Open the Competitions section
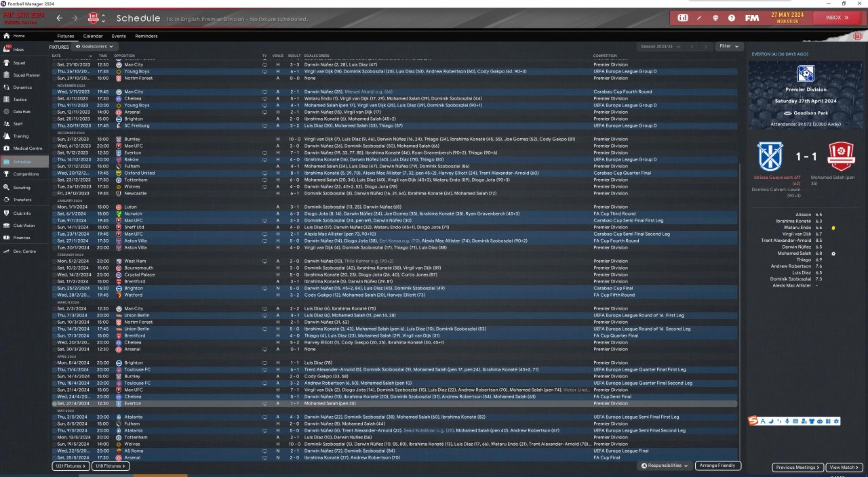 click(x=24, y=174)
